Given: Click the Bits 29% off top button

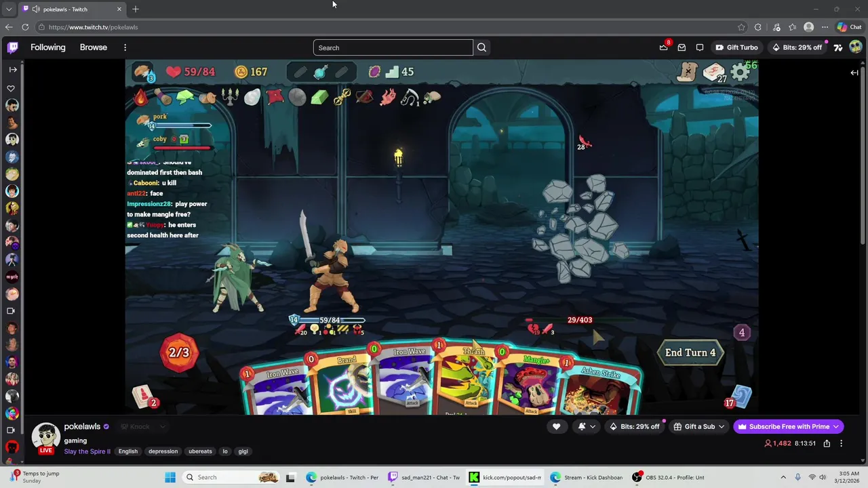Looking at the screenshot, I should point(797,47).
